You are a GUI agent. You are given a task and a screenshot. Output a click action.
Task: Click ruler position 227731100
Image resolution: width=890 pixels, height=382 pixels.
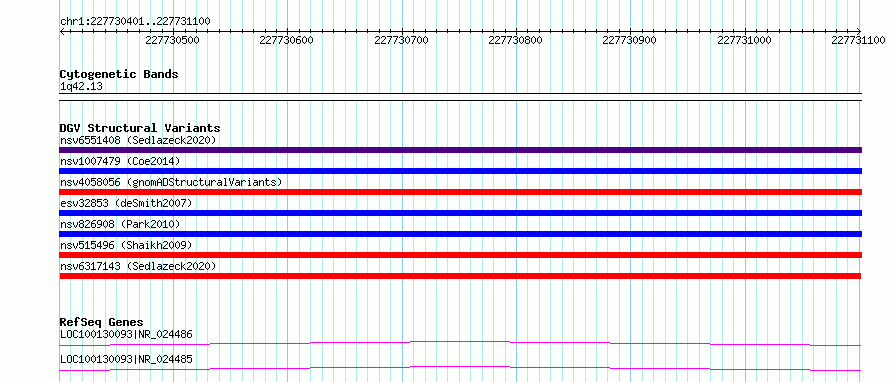click(x=858, y=40)
